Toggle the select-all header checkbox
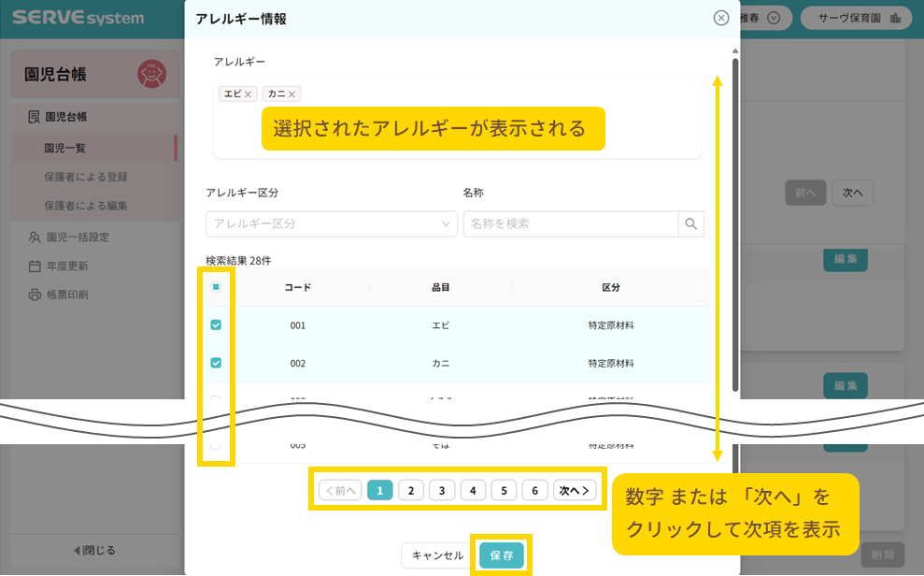The width and height of the screenshot is (924, 576). point(216,288)
